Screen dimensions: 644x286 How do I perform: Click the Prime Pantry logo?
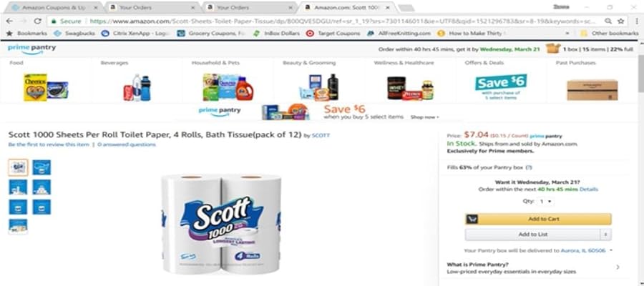tap(31, 49)
